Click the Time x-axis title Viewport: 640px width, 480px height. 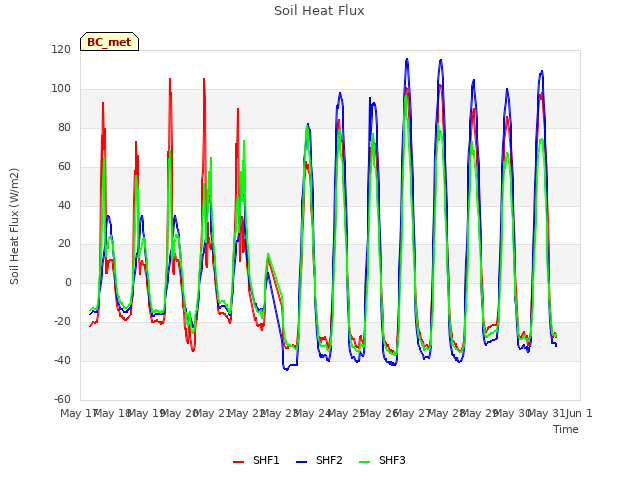click(566, 429)
